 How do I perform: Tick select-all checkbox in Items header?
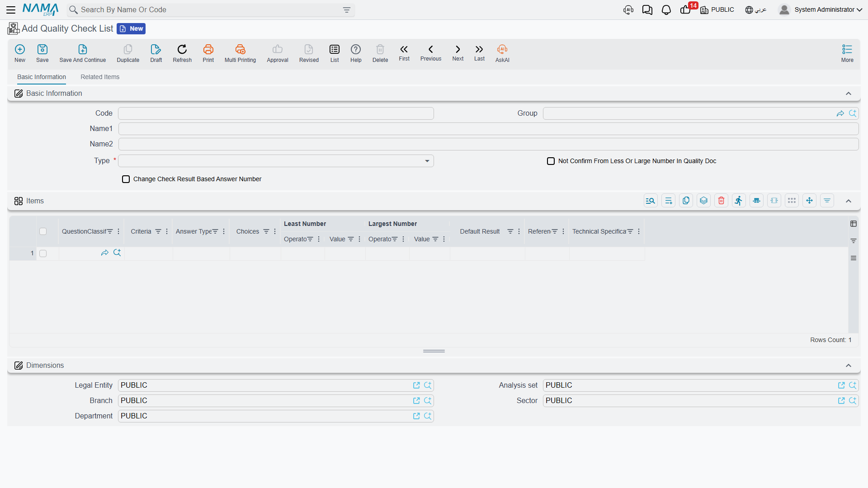click(x=43, y=231)
